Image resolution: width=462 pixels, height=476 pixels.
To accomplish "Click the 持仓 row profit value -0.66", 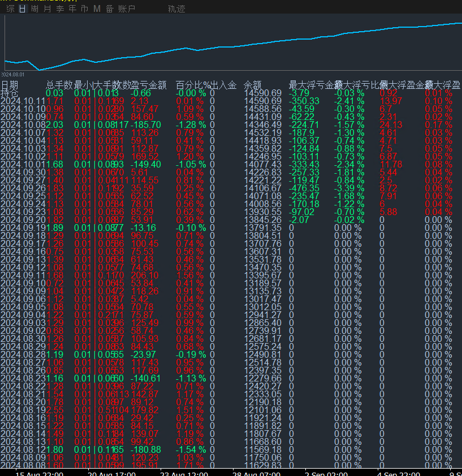I will [141, 93].
